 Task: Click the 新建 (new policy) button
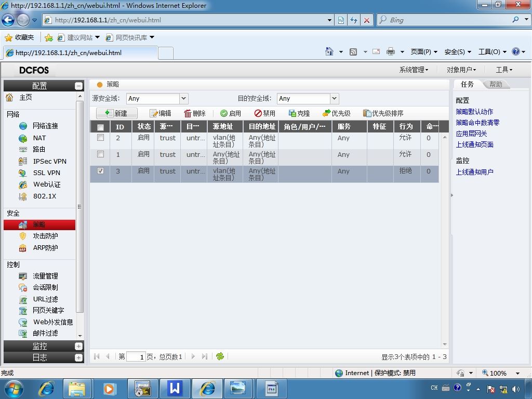[117, 113]
